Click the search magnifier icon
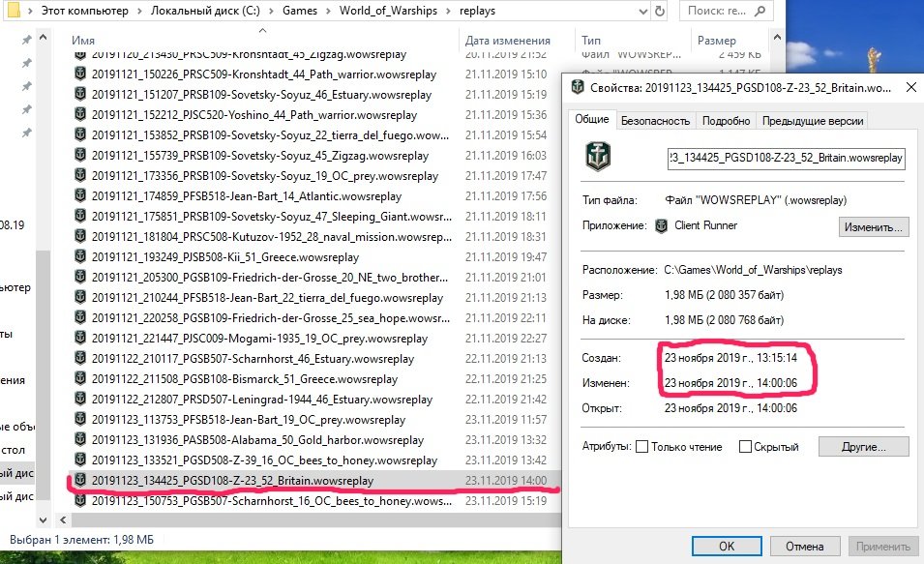Image resolution: width=924 pixels, height=564 pixels. pos(760,11)
